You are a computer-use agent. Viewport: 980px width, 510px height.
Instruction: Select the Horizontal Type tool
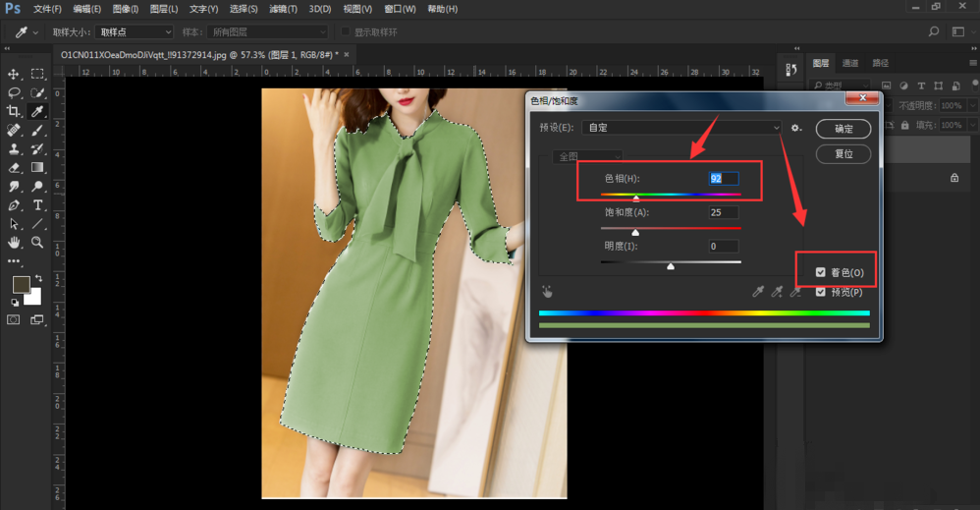click(37, 205)
